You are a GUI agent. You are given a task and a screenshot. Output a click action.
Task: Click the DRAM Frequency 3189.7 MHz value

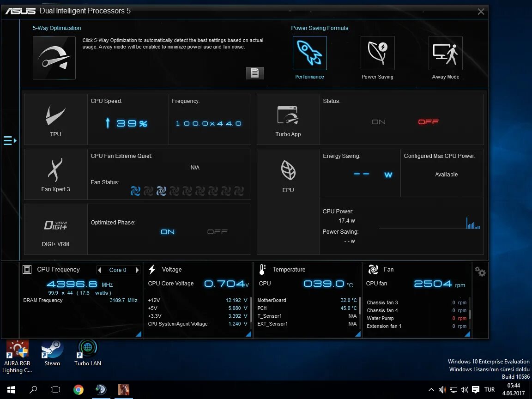coord(123,300)
